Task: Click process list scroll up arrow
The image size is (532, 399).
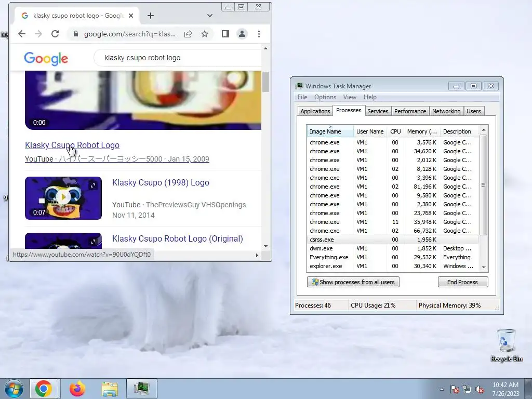Action: tap(484, 130)
